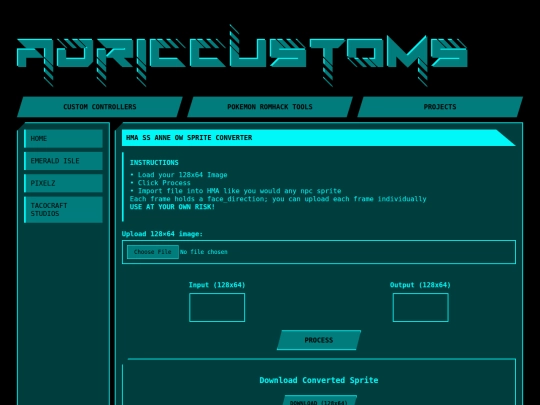
Task: Click the 'Download Converted Sprite' heading
Action: (319, 380)
